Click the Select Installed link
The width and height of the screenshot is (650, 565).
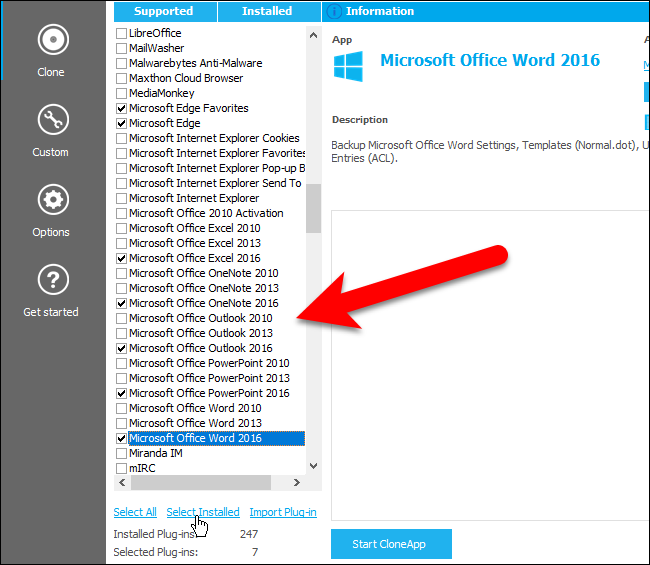point(203,512)
